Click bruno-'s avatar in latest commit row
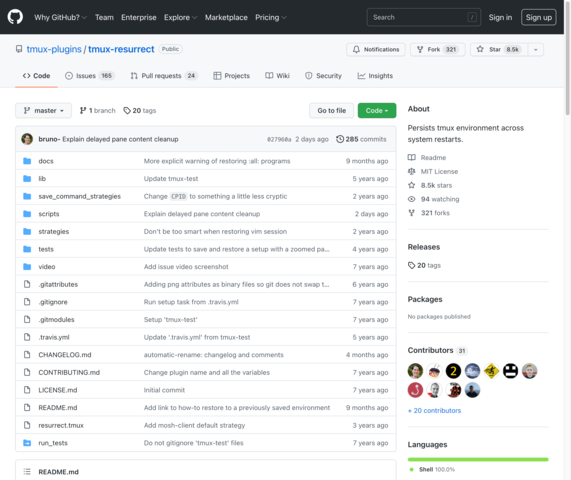This screenshot has width=571, height=480. [x=27, y=139]
